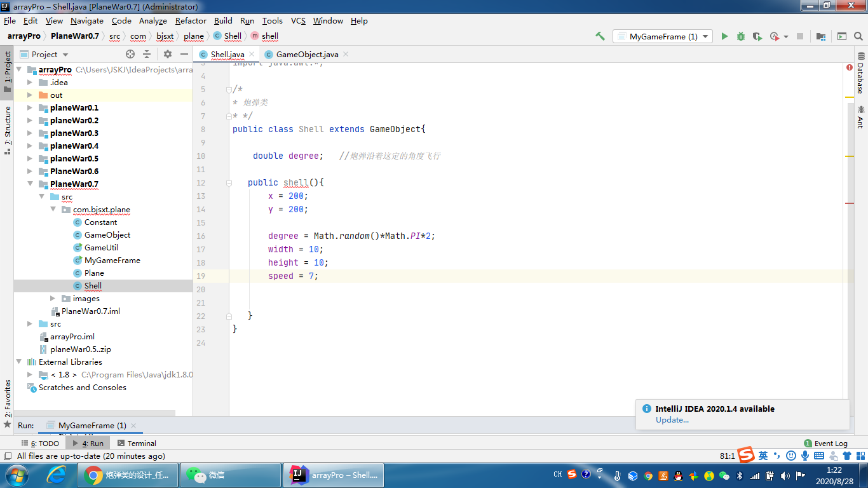The height and width of the screenshot is (488, 868).
Task: Start debugging with the bug icon
Action: coord(741,36)
